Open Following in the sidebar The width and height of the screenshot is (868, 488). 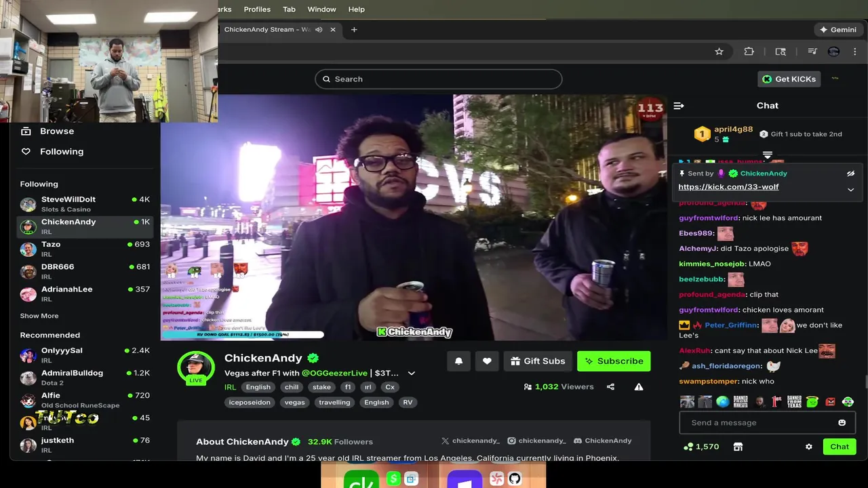pos(52,152)
